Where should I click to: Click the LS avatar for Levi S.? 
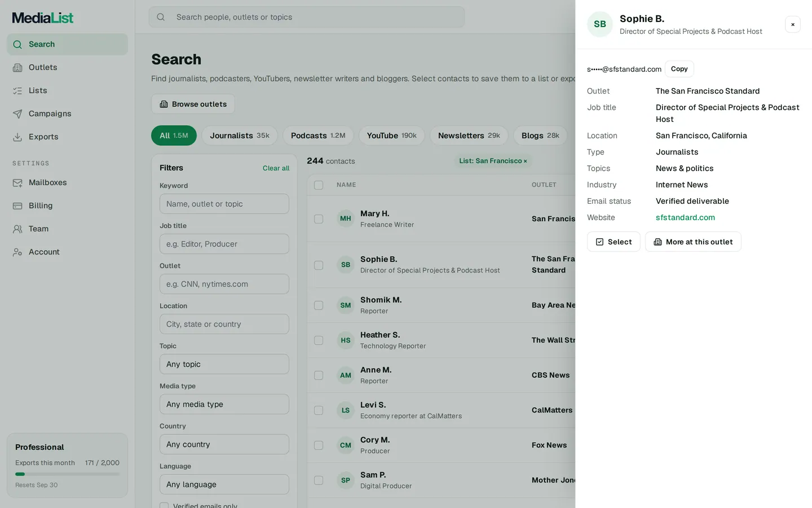click(x=346, y=410)
